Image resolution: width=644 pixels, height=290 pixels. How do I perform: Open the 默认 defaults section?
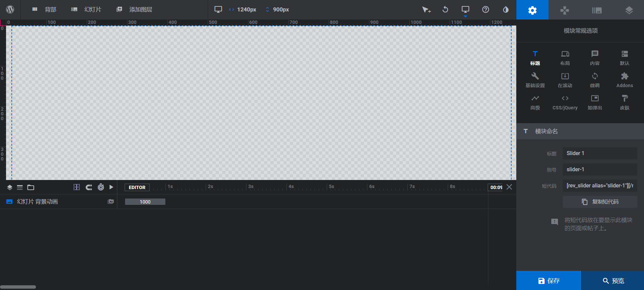625,58
